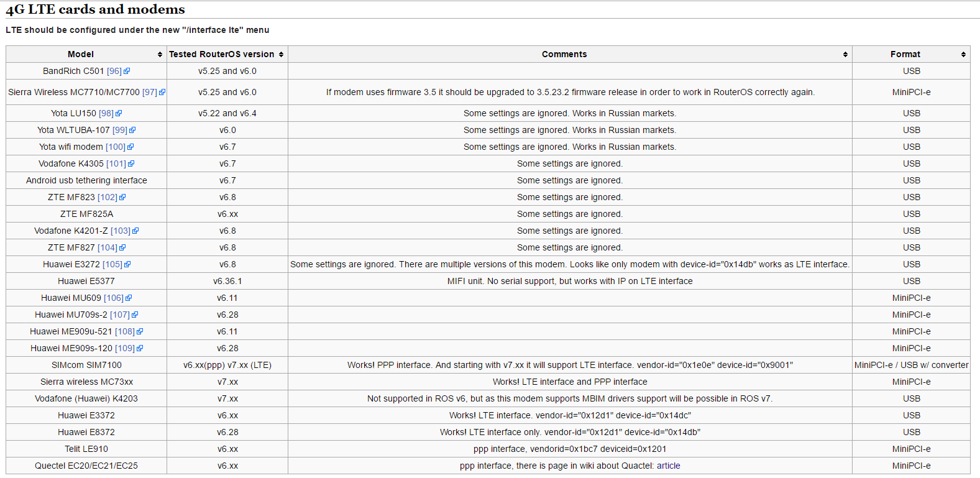Click the external link icon after Yota LU150

(x=119, y=114)
